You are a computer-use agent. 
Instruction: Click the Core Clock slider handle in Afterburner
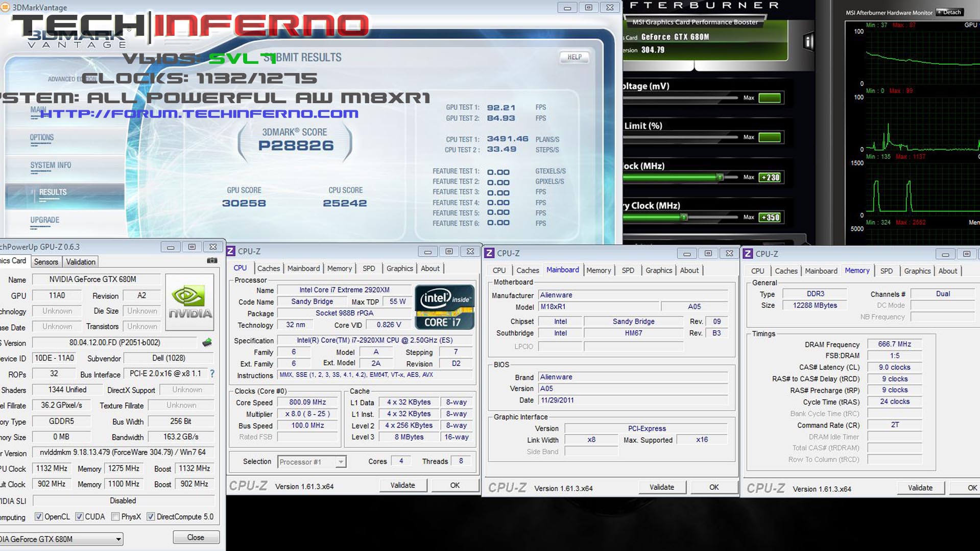[720, 177]
